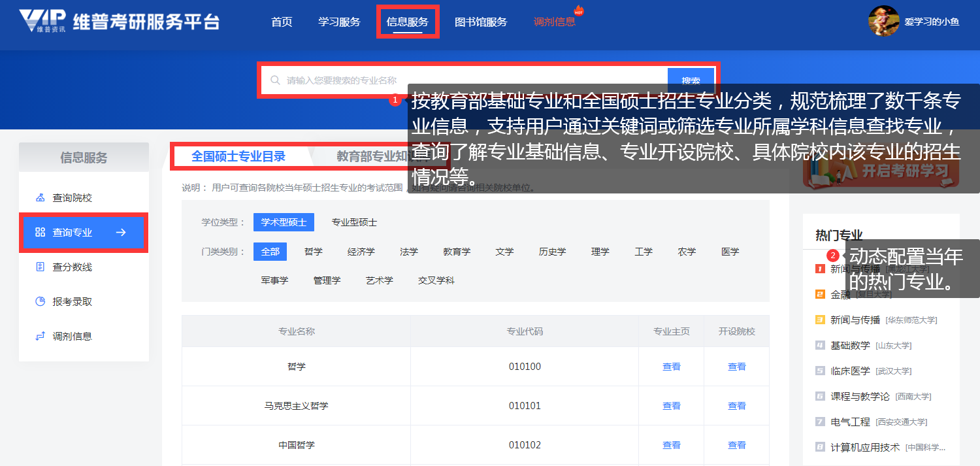View 专业主页 for 马克思主义哲学
980x466 pixels.
pos(671,406)
